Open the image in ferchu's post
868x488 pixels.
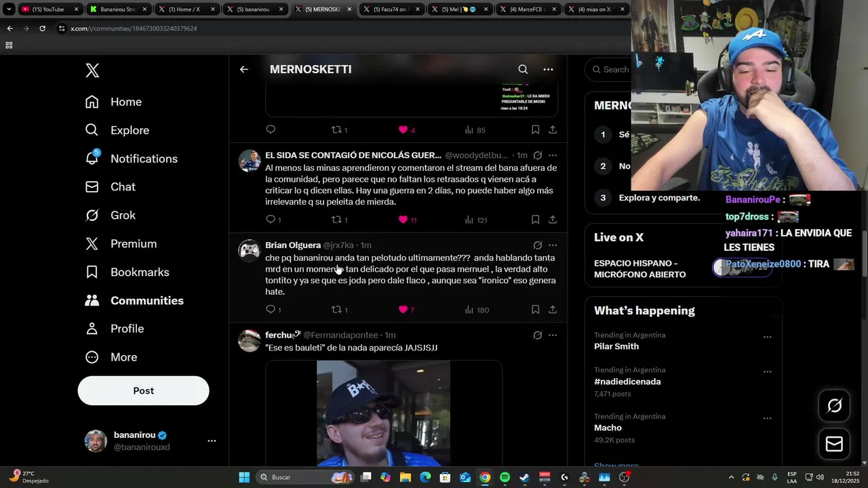coord(384,413)
